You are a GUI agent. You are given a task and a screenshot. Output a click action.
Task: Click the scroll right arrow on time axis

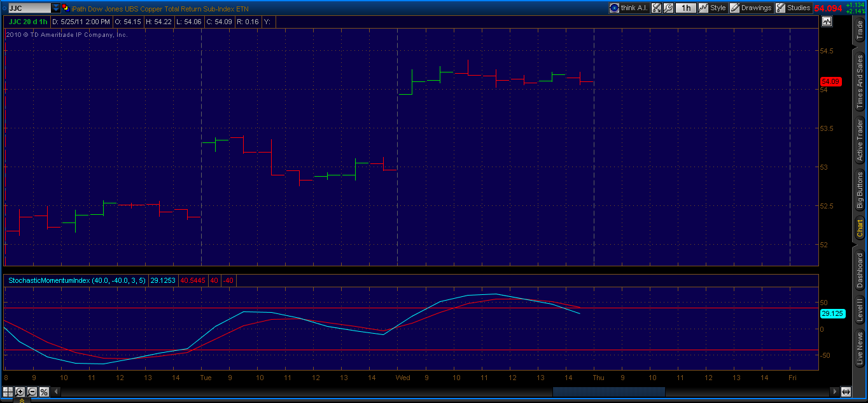coord(834,392)
